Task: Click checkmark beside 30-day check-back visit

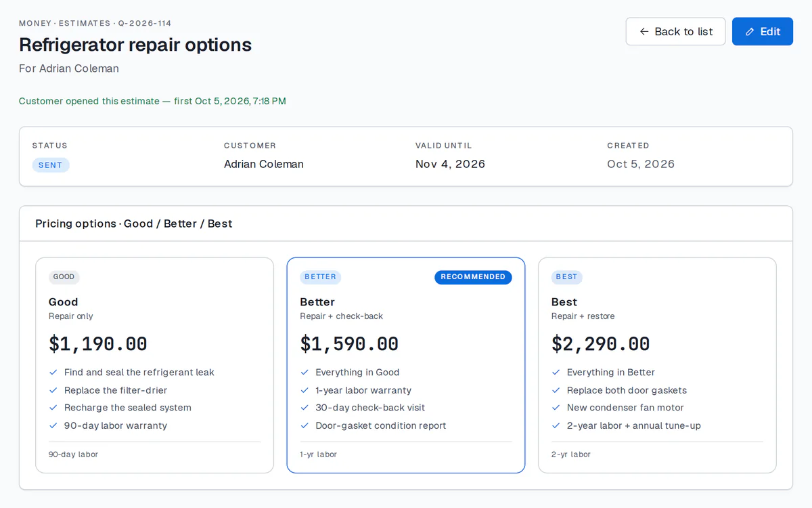Action: [304, 408]
